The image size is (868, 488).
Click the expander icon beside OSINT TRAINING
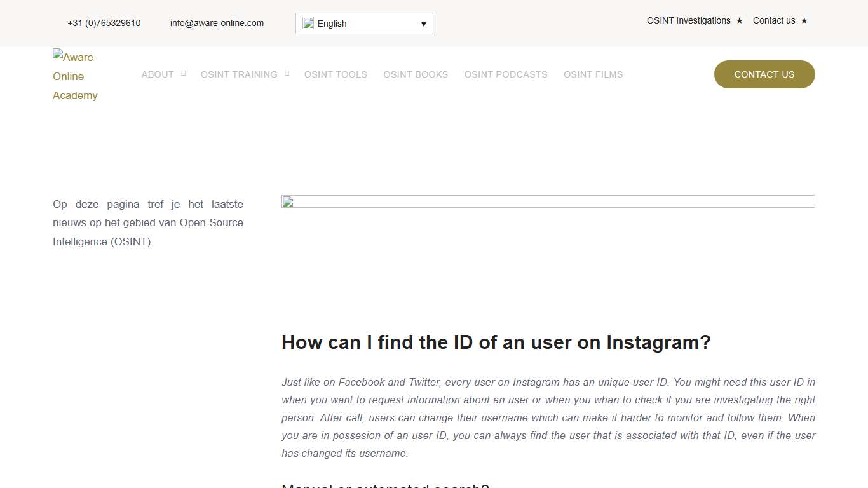287,72
